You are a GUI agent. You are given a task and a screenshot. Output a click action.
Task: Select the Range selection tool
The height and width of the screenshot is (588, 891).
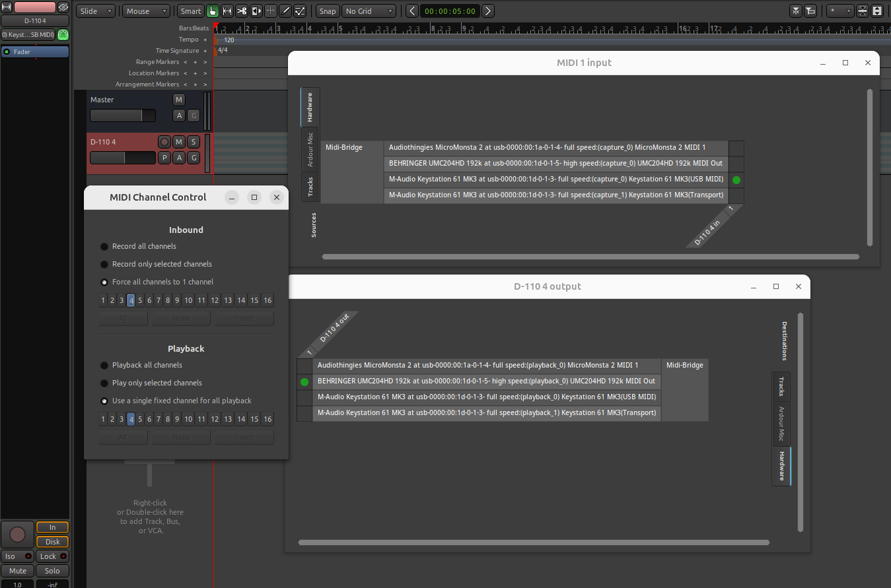[x=227, y=11]
